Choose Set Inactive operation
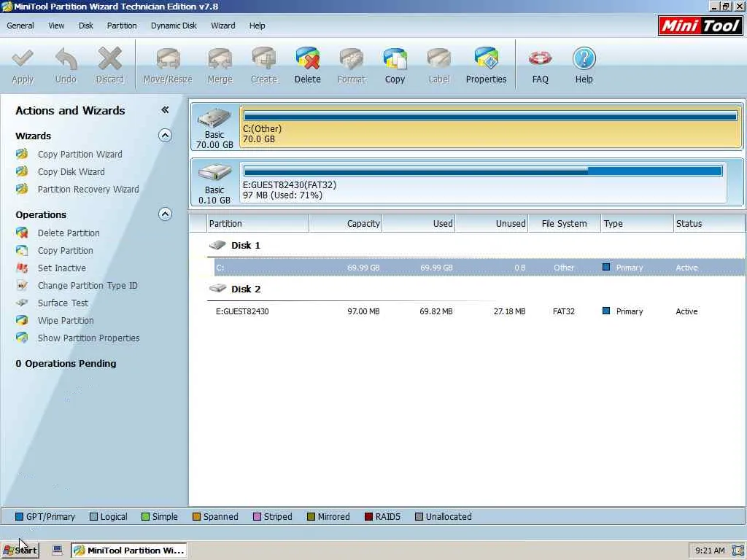This screenshot has height=560, width=747. 62,268
